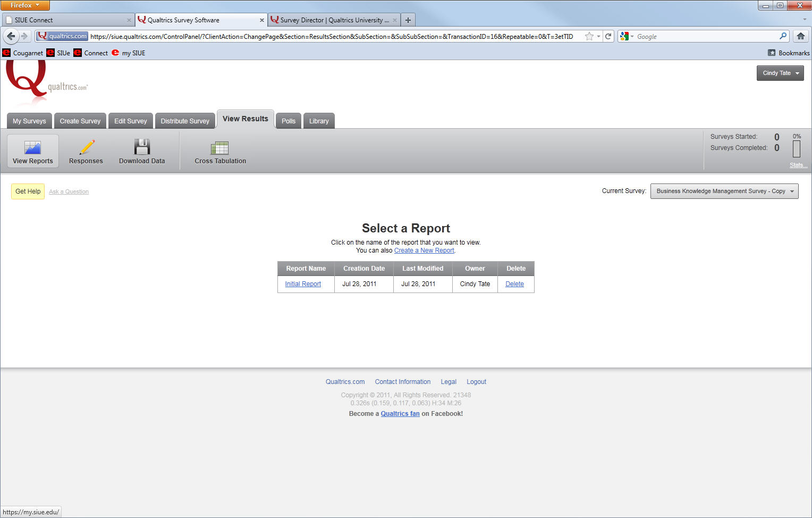Open Cross Tabulation table icon

[x=219, y=148]
